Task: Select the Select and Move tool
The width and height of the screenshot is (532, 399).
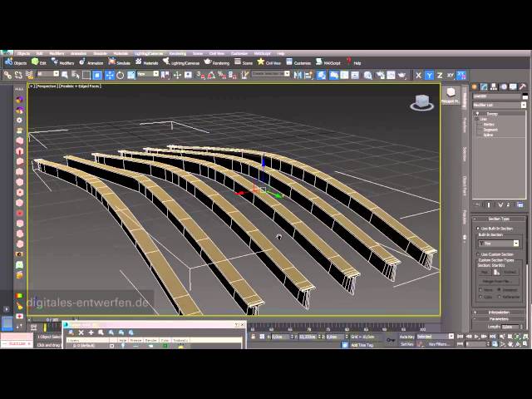Action: pyautogui.click(x=109, y=75)
